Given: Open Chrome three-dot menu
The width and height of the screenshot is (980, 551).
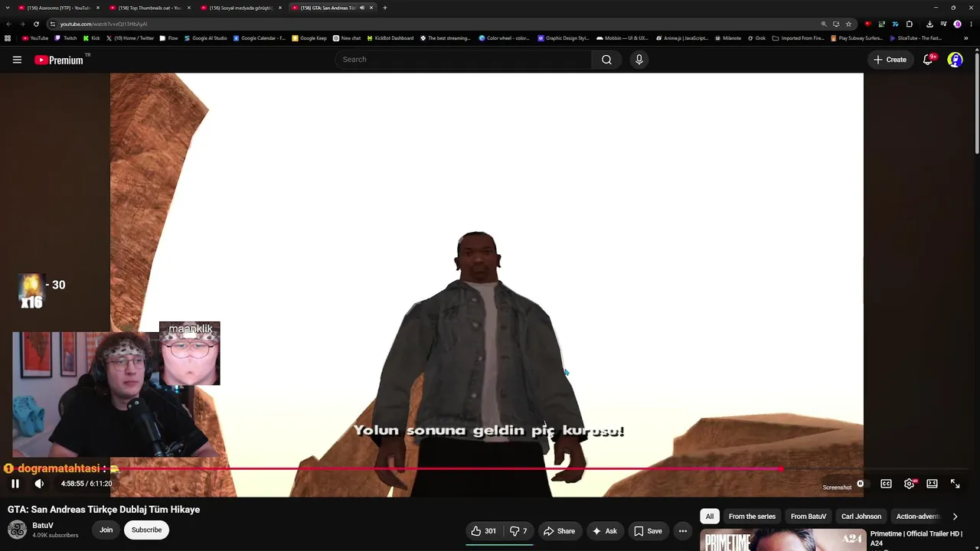Looking at the screenshot, I should 969,24.
